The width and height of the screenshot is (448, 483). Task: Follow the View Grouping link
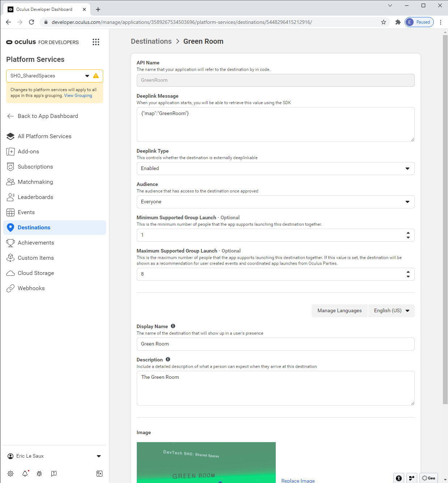pos(78,96)
